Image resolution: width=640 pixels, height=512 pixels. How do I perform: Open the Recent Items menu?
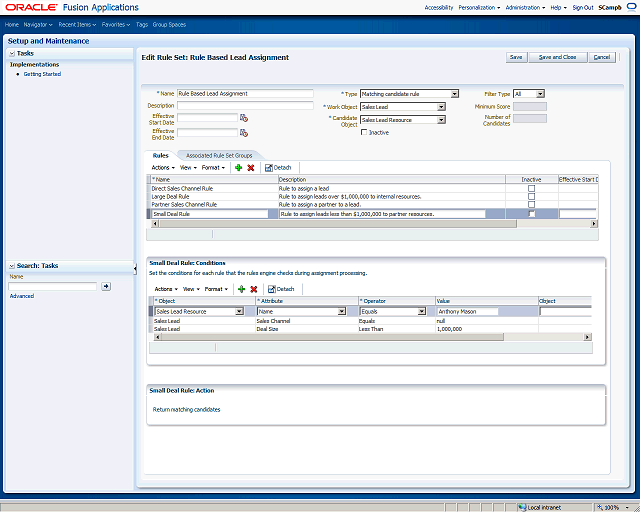77,24
